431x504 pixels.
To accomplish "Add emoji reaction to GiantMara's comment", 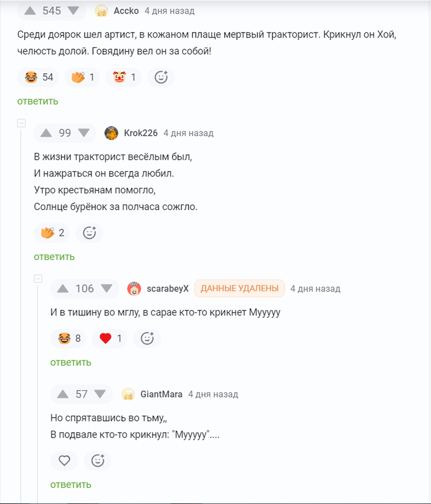I will pyautogui.click(x=98, y=460).
